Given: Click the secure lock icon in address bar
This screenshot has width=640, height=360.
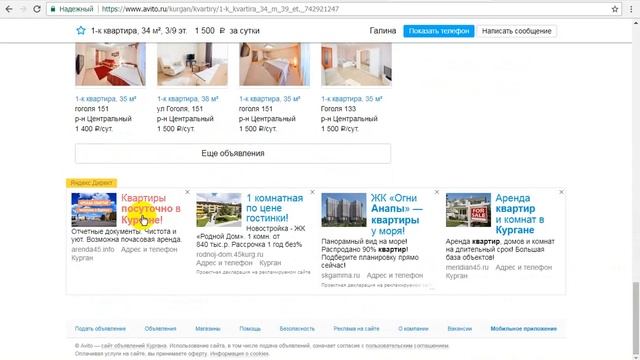Looking at the screenshot, I should [x=53, y=9].
